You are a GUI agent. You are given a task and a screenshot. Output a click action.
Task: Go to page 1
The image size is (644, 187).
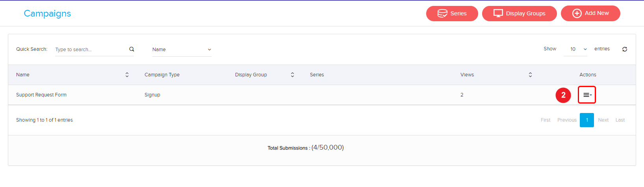tap(587, 120)
